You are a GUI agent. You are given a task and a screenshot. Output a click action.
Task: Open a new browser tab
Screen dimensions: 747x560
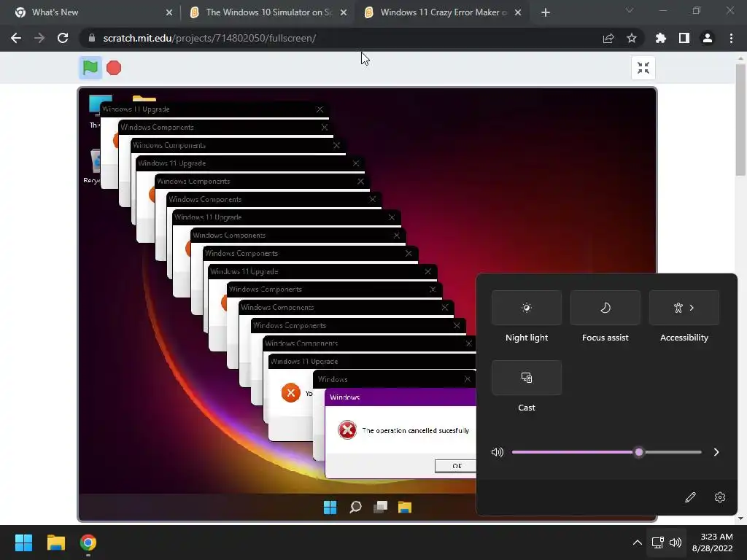point(546,12)
